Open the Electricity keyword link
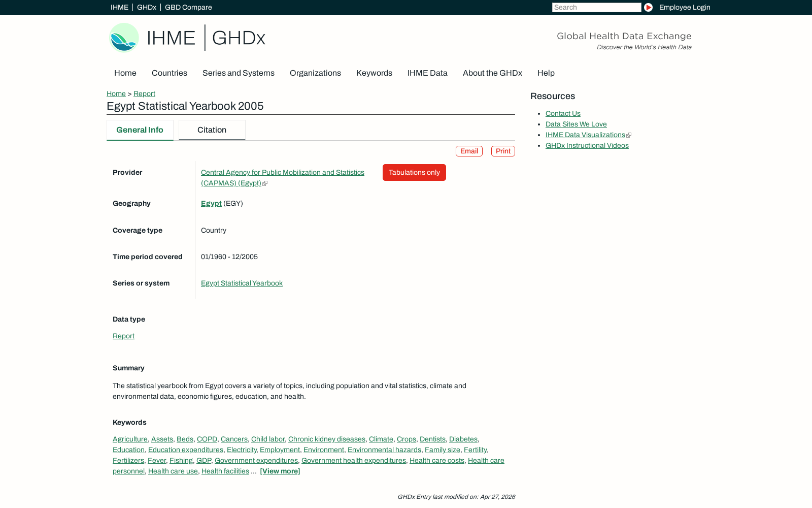The image size is (812, 508). coord(242,450)
